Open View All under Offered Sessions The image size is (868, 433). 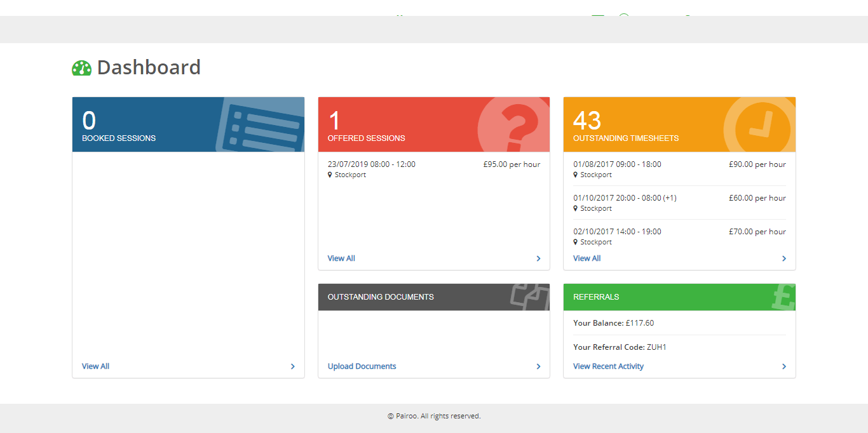pyautogui.click(x=341, y=258)
